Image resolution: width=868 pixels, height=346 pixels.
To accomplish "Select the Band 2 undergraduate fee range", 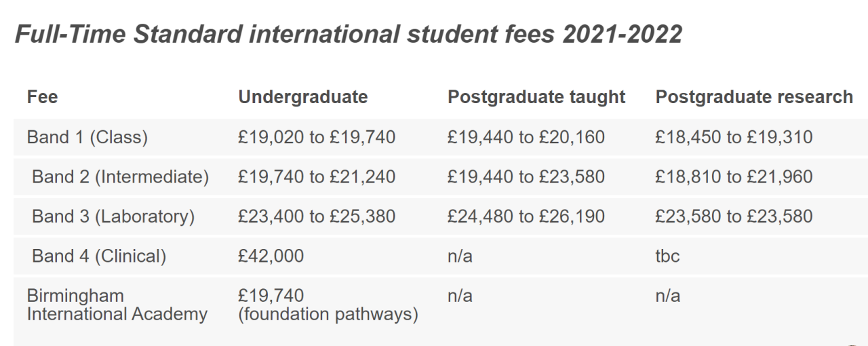I will point(316,177).
